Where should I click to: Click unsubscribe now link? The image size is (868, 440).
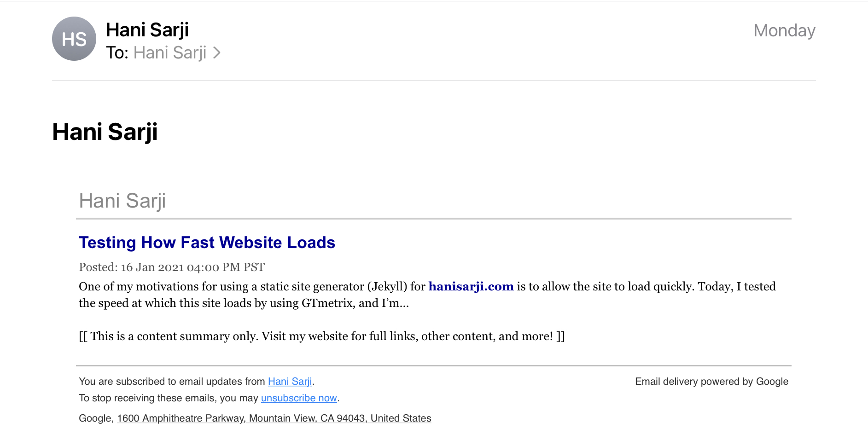pyautogui.click(x=299, y=398)
